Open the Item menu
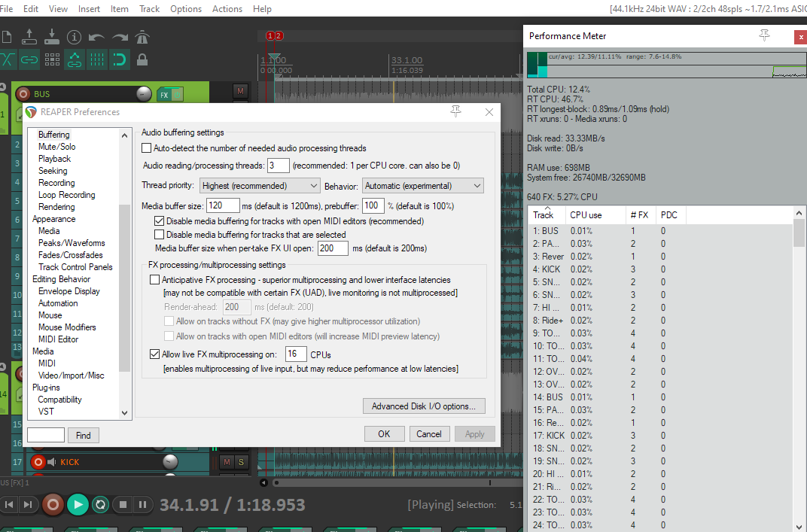 coord(120,9)
